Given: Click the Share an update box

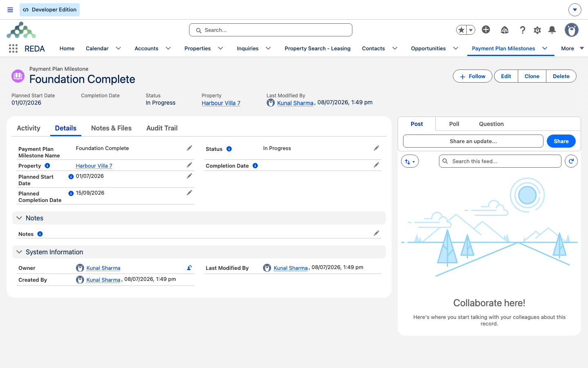Looking at the screenshot, I should click(x=473, y=141).
